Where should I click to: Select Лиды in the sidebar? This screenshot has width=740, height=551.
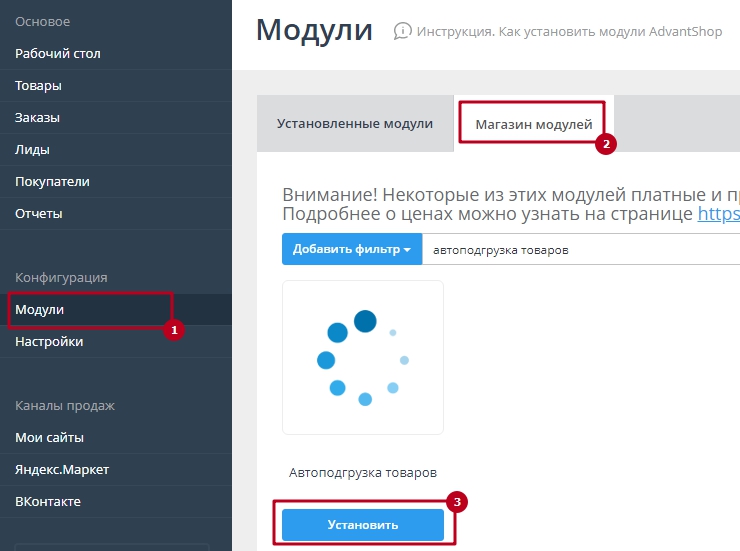point(32,149)
